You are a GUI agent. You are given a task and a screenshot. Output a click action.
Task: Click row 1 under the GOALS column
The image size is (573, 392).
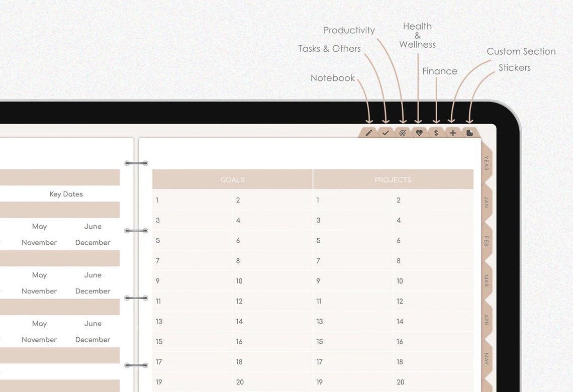click(x=157, y=200)
